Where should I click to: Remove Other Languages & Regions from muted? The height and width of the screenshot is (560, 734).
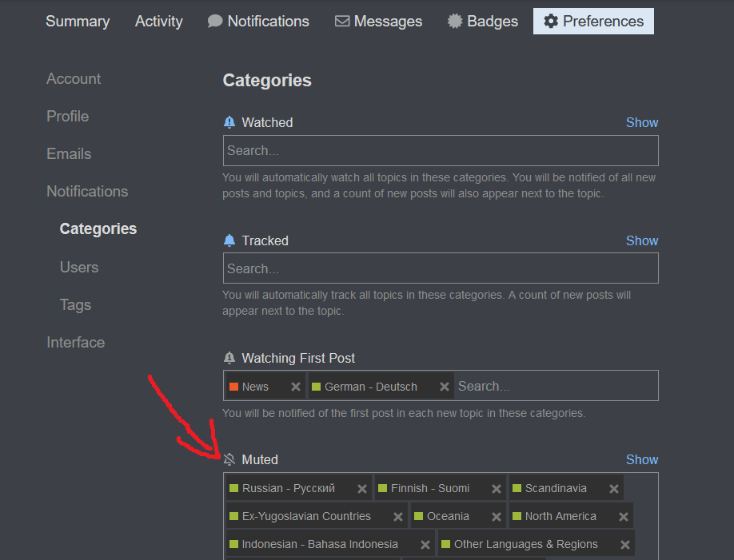(625, 545)
